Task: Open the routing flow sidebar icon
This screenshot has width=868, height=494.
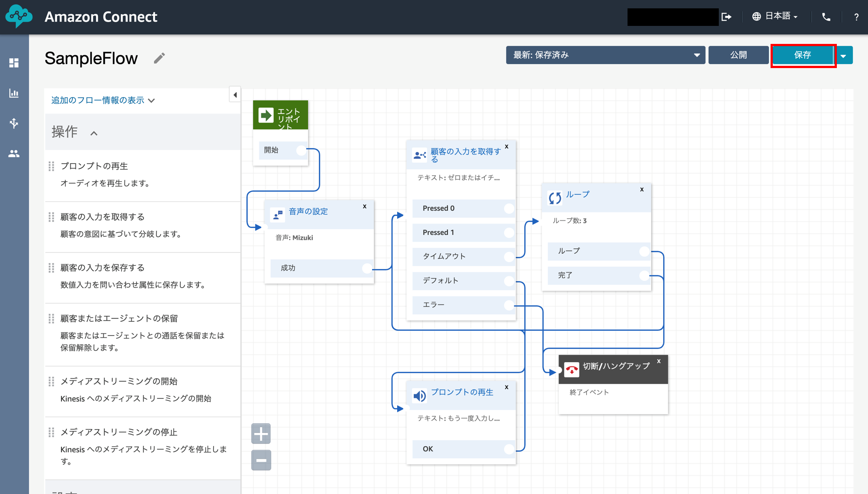Action: point(14,123)
